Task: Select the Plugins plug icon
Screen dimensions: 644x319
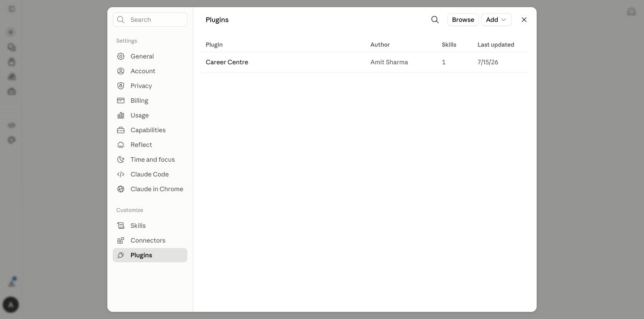Action: click(x=121, y=255)
